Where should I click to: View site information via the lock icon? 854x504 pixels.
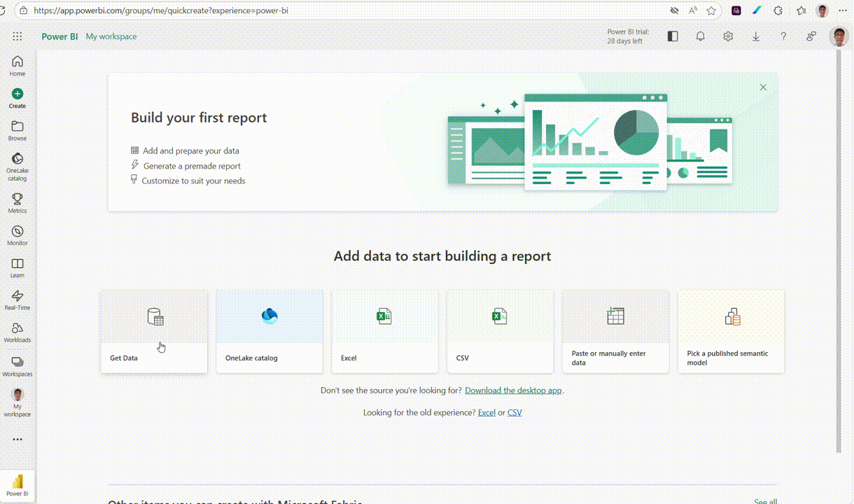pos(24,10)
